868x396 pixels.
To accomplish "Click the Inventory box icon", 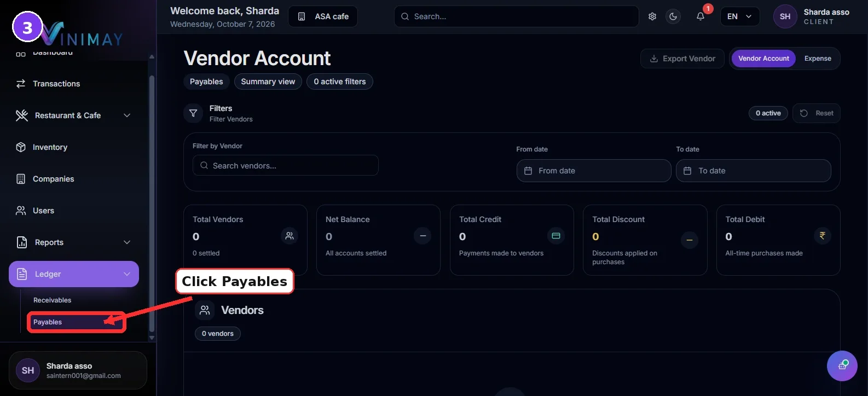I will (x=21, y=147).
